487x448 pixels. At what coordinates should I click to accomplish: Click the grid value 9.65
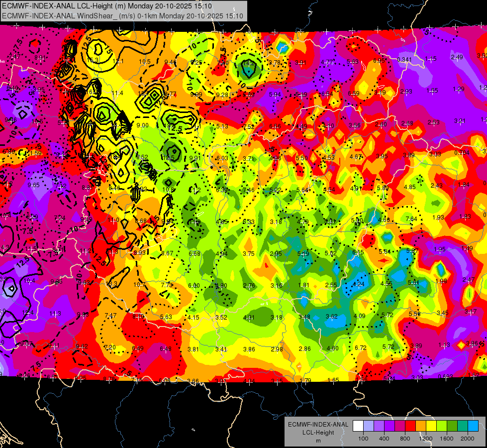click(x=33, y=185)
